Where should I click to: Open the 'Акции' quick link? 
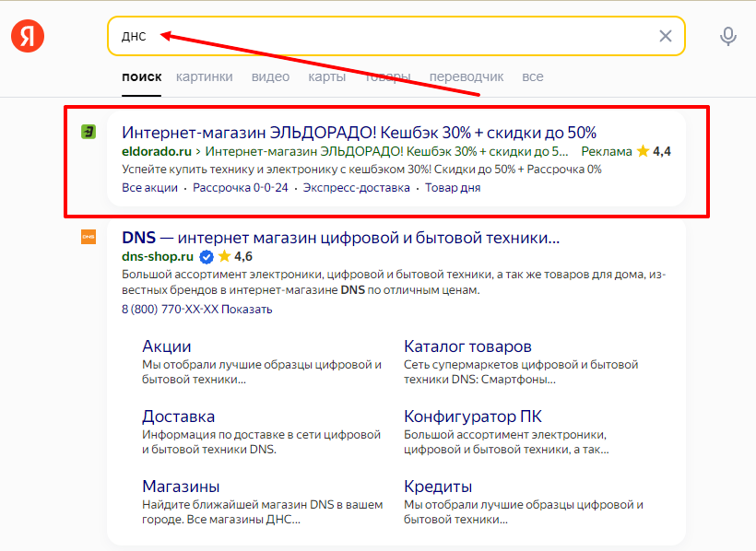(x=166, y=346)
